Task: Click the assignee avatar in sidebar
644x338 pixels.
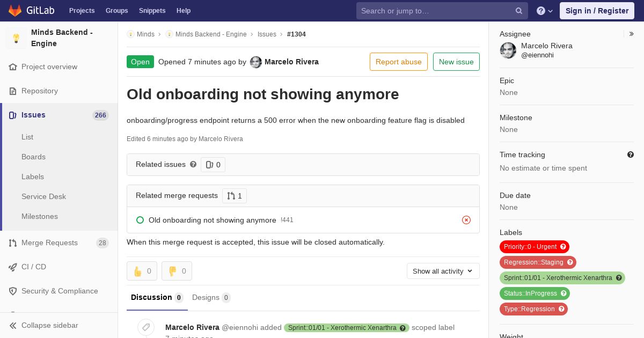Action: pyautogui.click(x=508, y=50)
